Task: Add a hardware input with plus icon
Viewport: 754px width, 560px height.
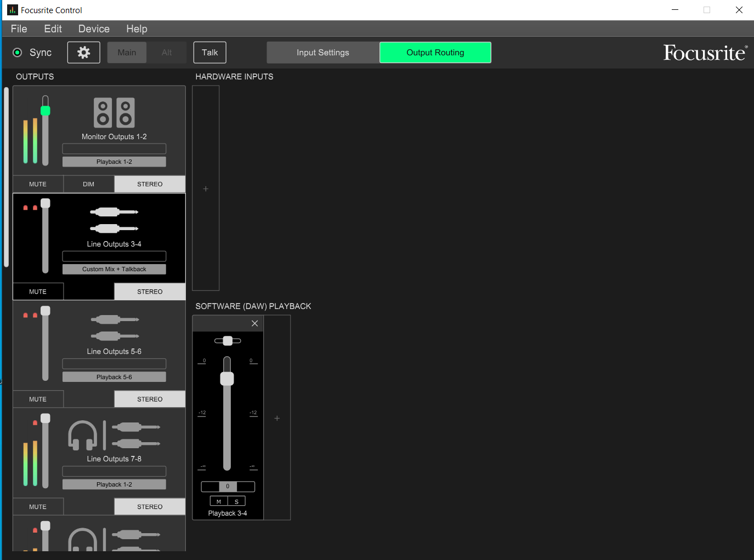Action: [x=206, y=188]
